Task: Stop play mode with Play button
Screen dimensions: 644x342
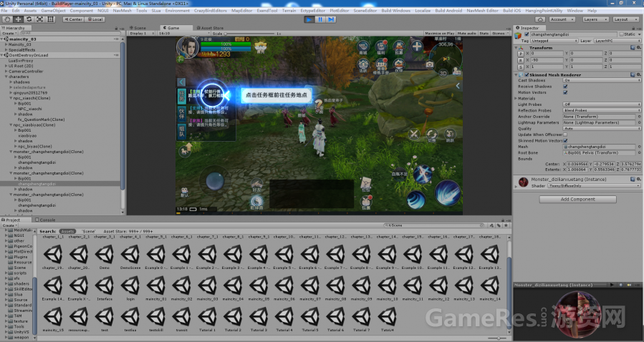Action: pos(309,19)
